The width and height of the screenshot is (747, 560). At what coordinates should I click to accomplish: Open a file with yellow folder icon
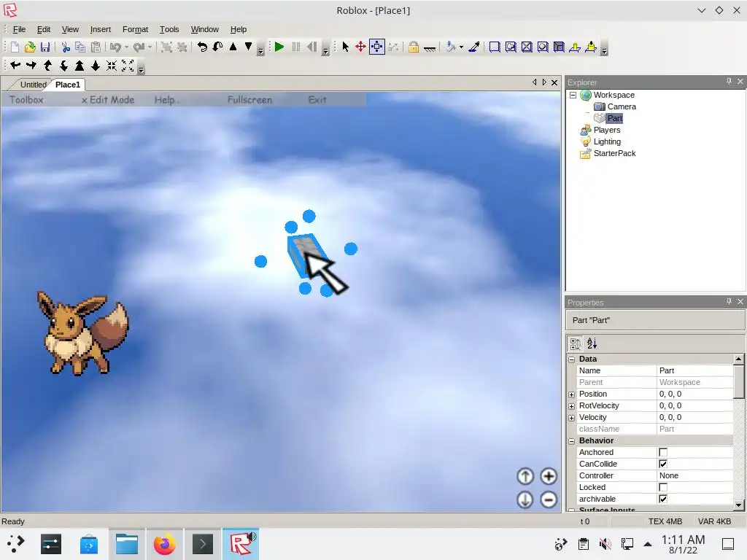point(30,47)
